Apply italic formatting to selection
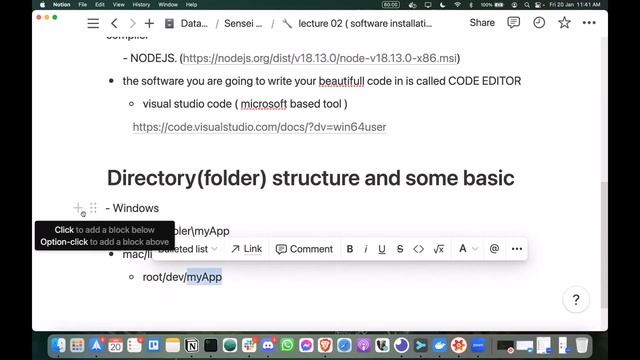This screenshot has height=360, width=640. pos(366,249)
